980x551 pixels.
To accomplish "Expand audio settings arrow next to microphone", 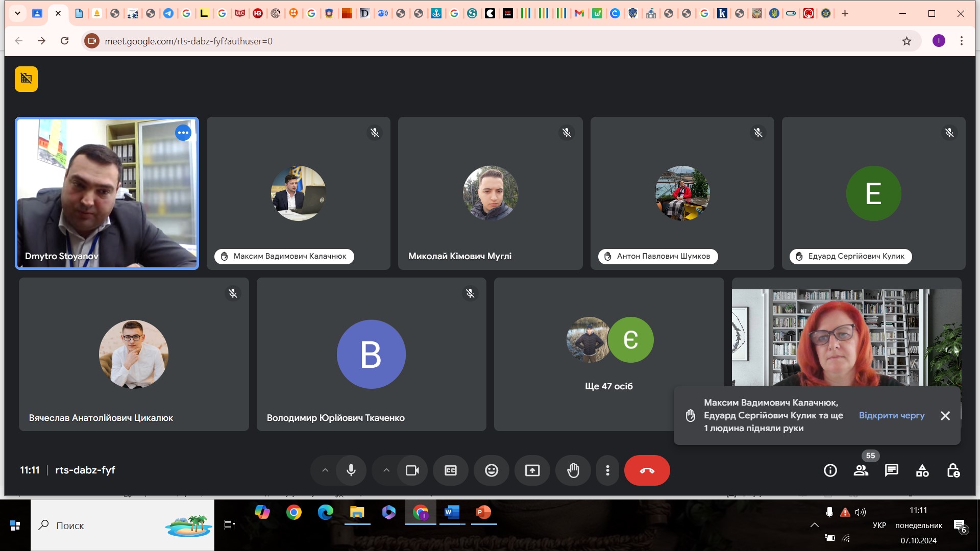I will tap(325, 470).
